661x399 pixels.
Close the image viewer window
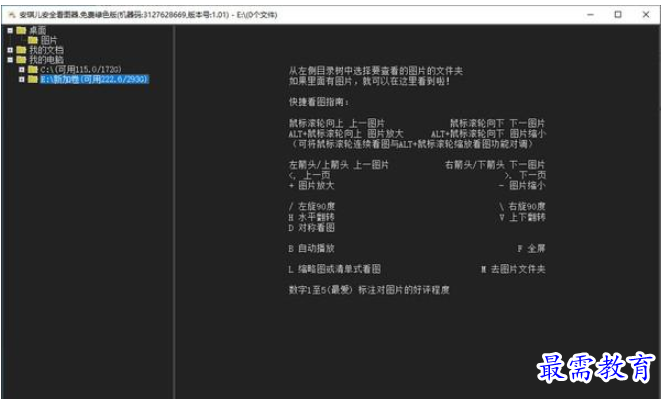pyautogui.click(x=645, y=15)
